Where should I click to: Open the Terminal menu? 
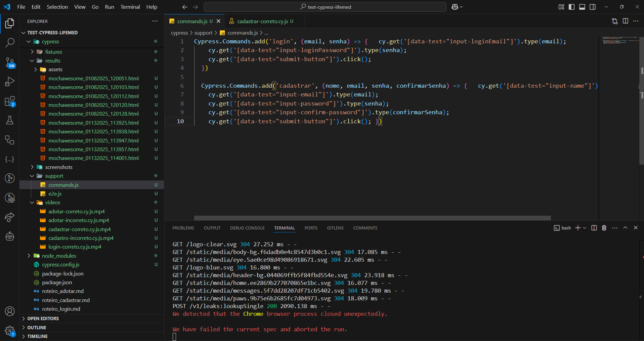[130, 7]
